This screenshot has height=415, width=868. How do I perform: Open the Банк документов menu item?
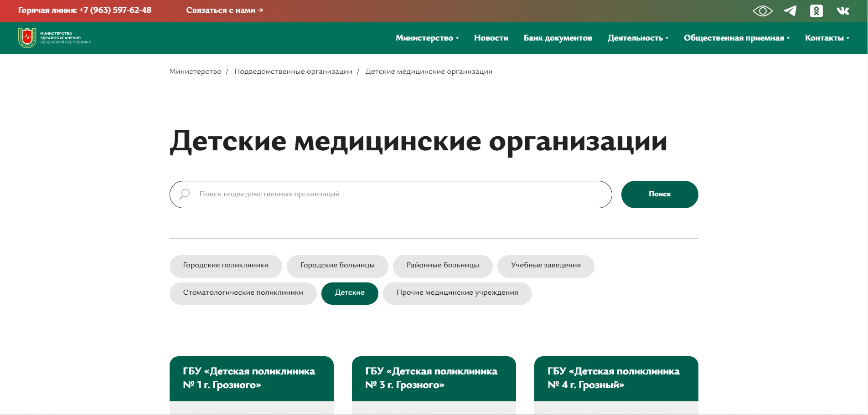[558, 38]
